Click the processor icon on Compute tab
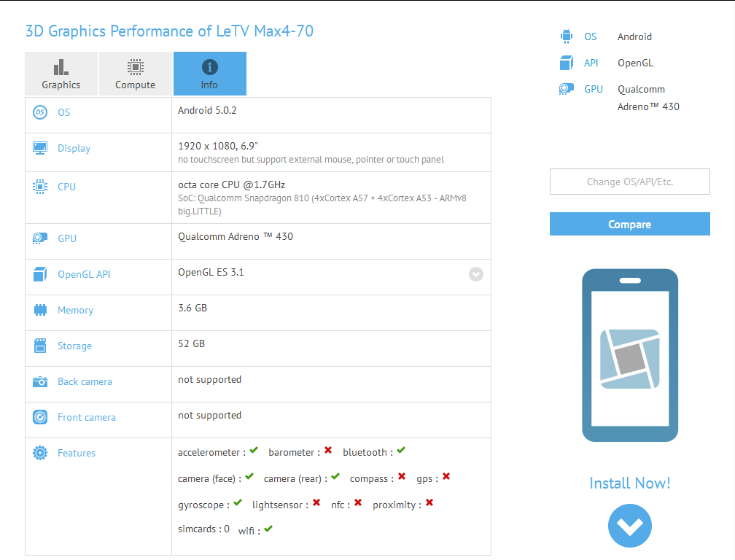This screenshot has width=735, height=560. (x=136, y=67)
